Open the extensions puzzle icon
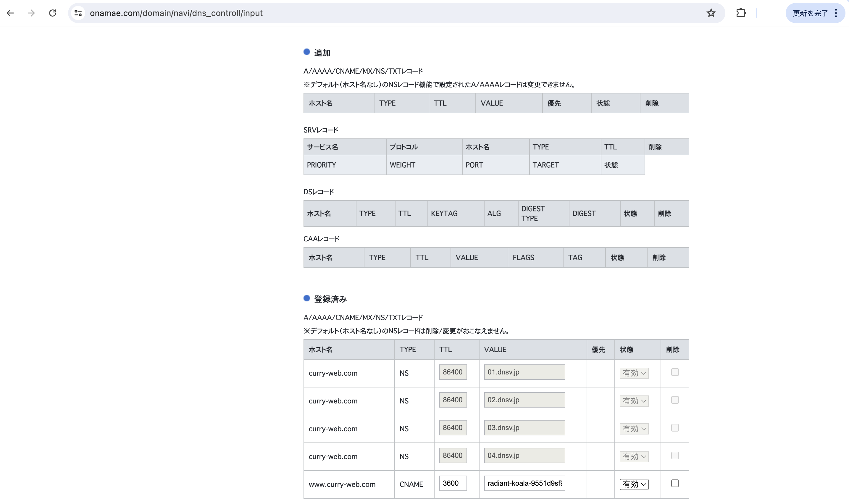 pyautogui.click(x=741, y=13)
